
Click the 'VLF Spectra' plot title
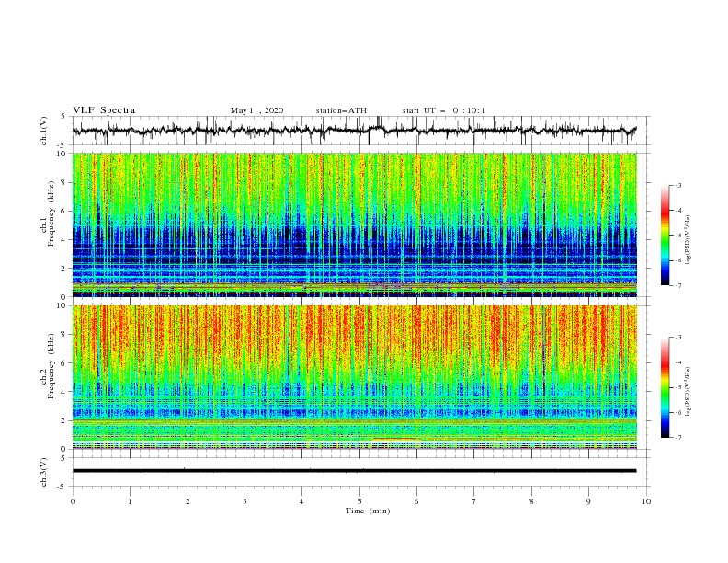click(104, 110)
